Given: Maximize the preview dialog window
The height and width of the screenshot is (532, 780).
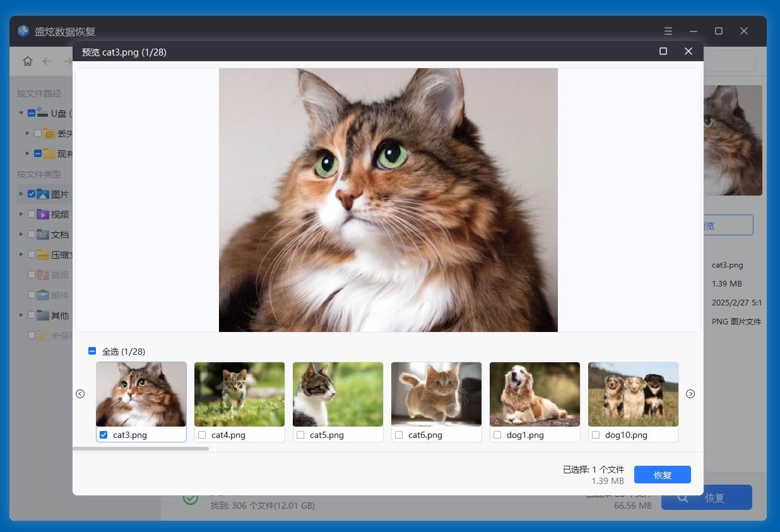Looking at the screenshot, I should click(x=663, y=51).
